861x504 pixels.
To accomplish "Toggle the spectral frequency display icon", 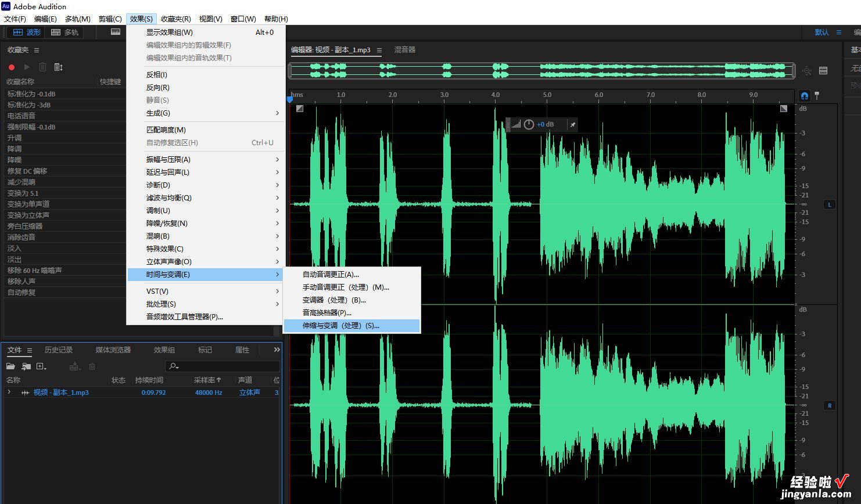I will click(116, 32).
